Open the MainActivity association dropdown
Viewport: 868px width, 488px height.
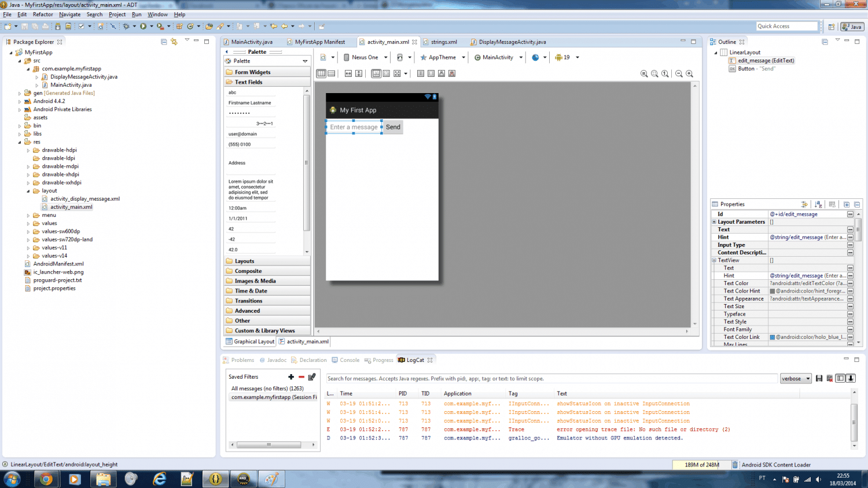[498, 57]
